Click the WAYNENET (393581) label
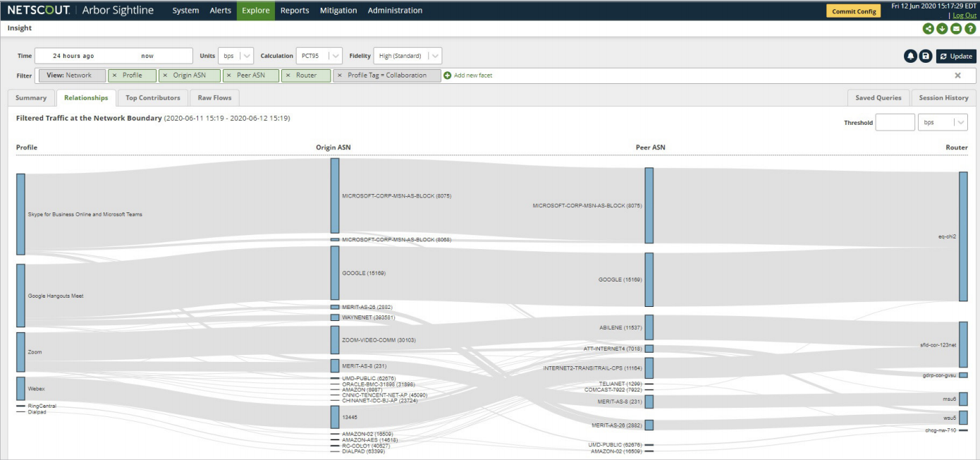Viewport: 980px width, 460px height. [x=369, y=317]
